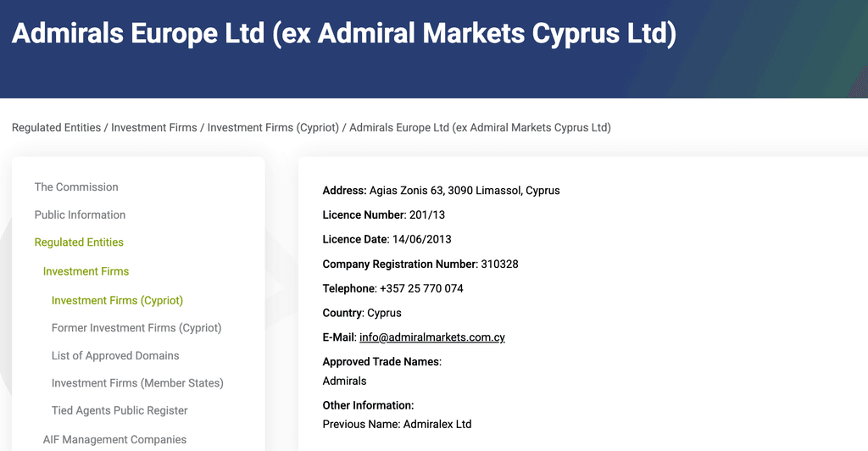Click Admirals Europe Ltd breadcrumb entry
This screenshot has width=868, height=451.
480,128
